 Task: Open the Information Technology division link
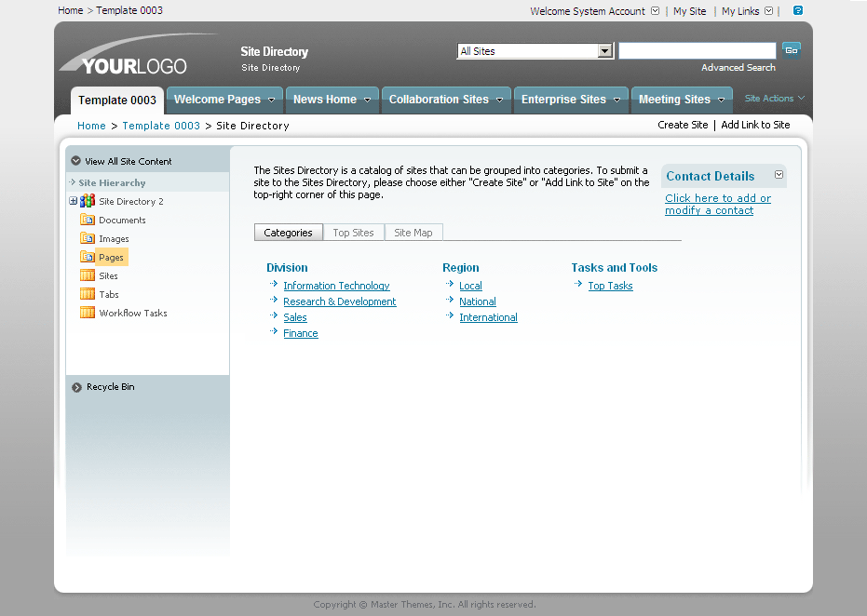coord(336,287)
